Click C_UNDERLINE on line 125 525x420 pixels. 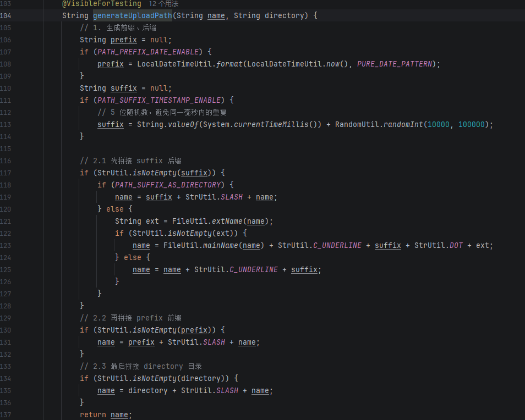click(254, 269)
